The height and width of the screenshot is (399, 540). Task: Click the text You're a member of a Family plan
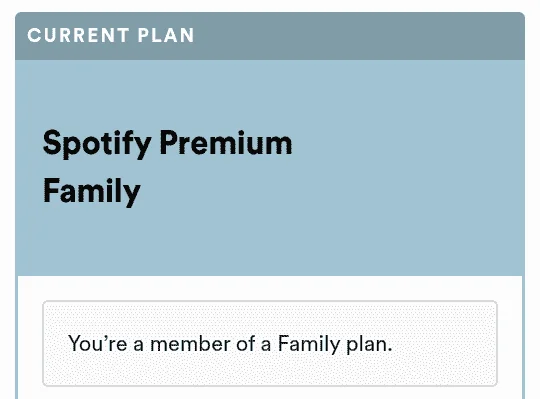click(x=230, y=344)
